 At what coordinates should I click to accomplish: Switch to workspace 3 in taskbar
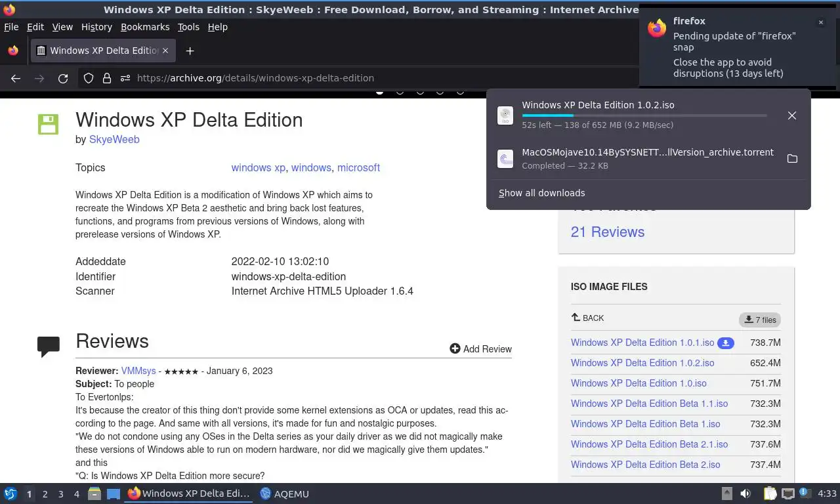click(x=60, y=494)
